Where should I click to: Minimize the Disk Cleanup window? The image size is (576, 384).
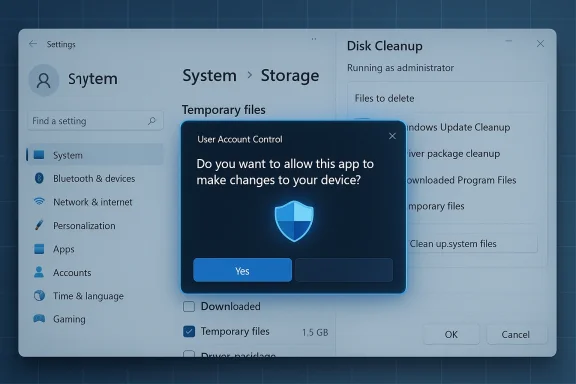tap(509, 41)
